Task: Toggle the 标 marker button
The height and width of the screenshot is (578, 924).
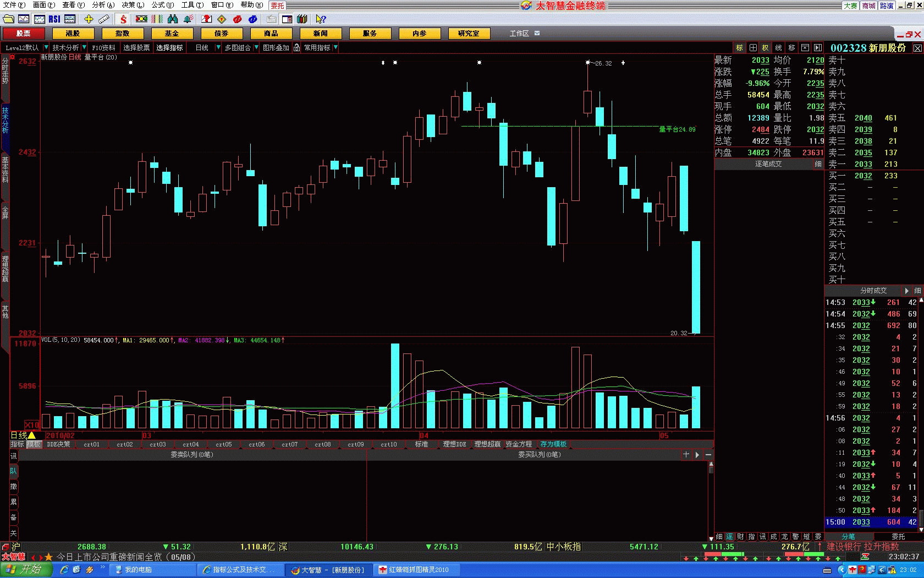Action: (x=740, y=48)
